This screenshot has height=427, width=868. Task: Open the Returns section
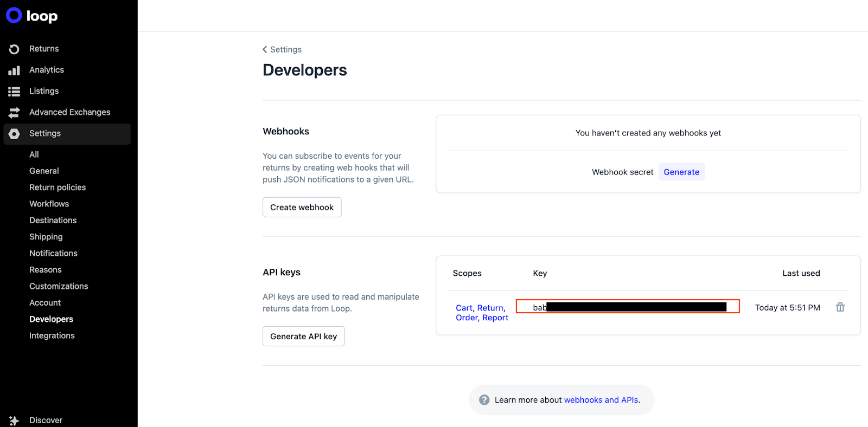(44, 49)
